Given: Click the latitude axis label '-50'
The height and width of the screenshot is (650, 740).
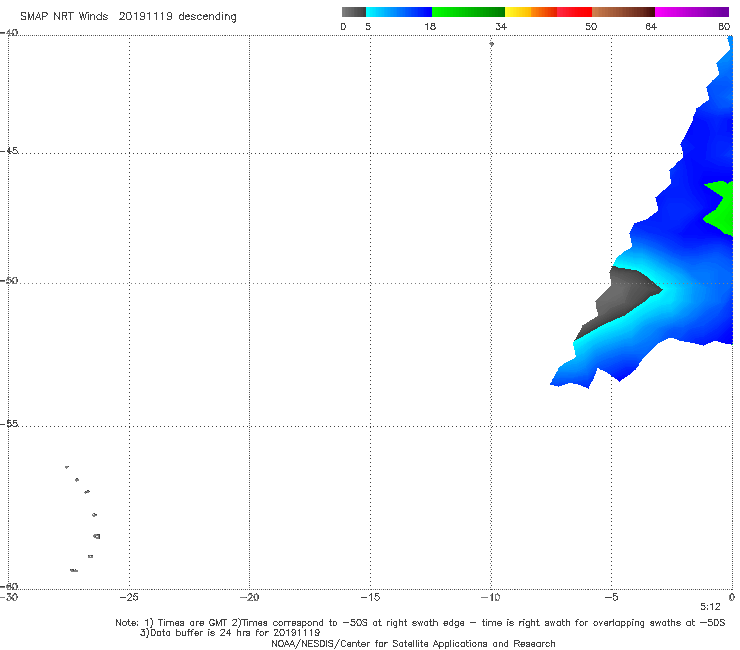Looking at the screenshot, I should click(x=9, y=280).
